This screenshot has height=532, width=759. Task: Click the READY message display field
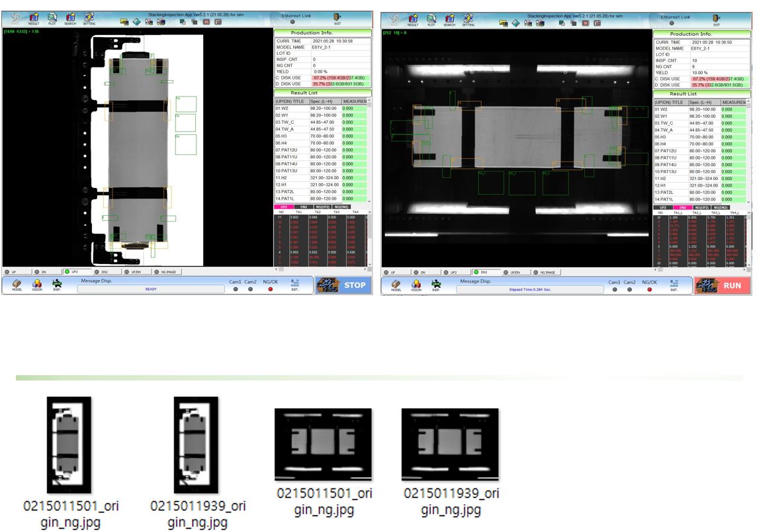click(x=150, y=289)
